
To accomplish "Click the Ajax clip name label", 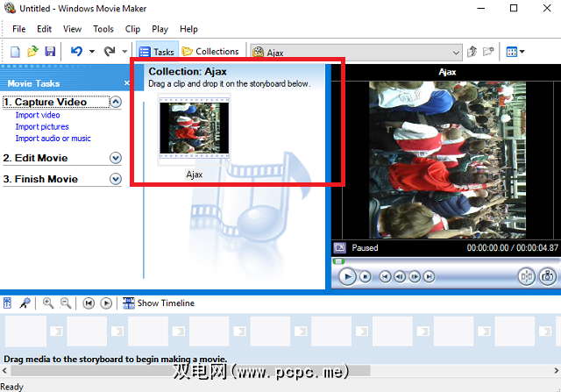I will [195, 175].
